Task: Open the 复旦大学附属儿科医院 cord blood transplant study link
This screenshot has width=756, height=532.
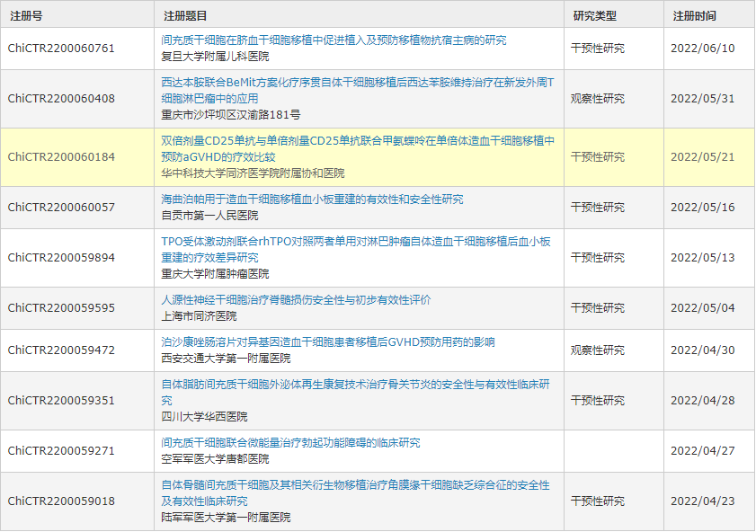Action: point(334,40)
